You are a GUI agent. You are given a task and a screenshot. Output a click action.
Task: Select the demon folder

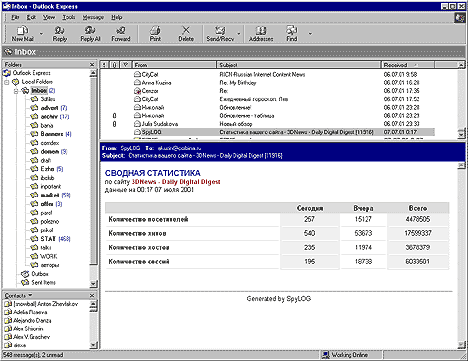coord(49,152)
